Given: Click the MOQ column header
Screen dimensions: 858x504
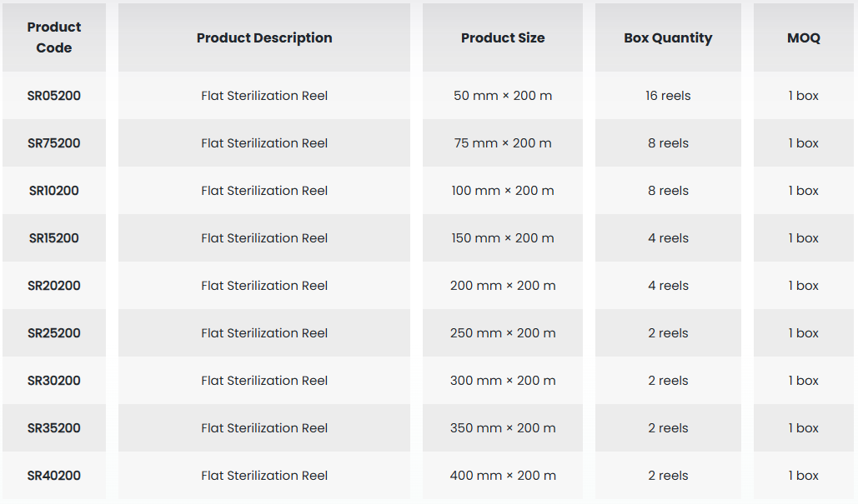Looking at the screenshot, I should pos(804,37).
